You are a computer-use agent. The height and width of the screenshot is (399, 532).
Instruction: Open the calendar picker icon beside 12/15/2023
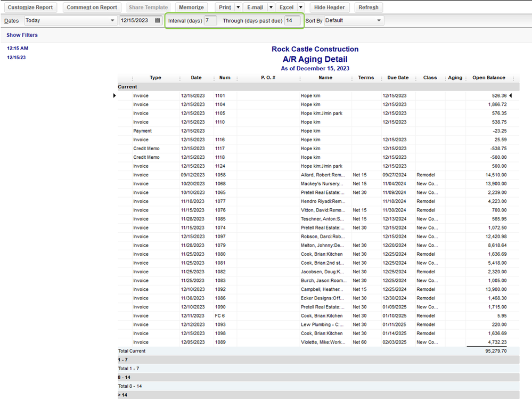(x=158, y=20)
